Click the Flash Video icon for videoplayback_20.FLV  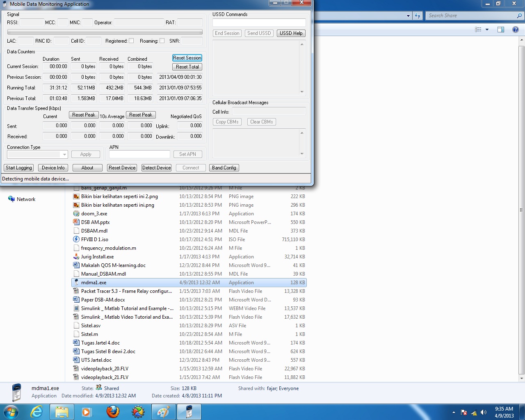(76, 368)
